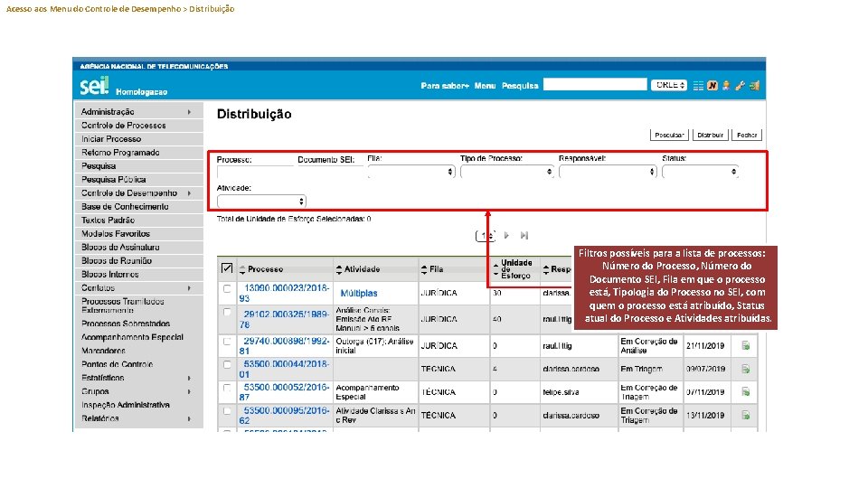Image resolution: width=868 pixels, height=488 pixels.
Task: Open Retorno Programado menu item
Action: (139, 153)
